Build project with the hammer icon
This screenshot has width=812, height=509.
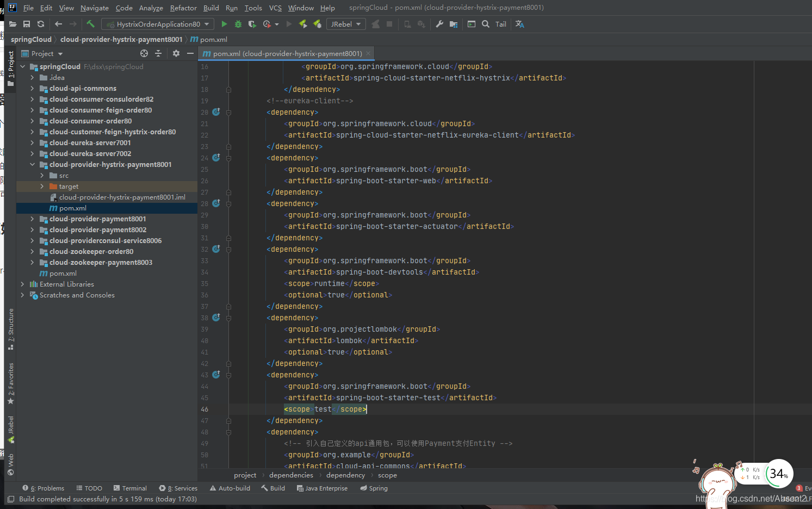coord(91,24)
